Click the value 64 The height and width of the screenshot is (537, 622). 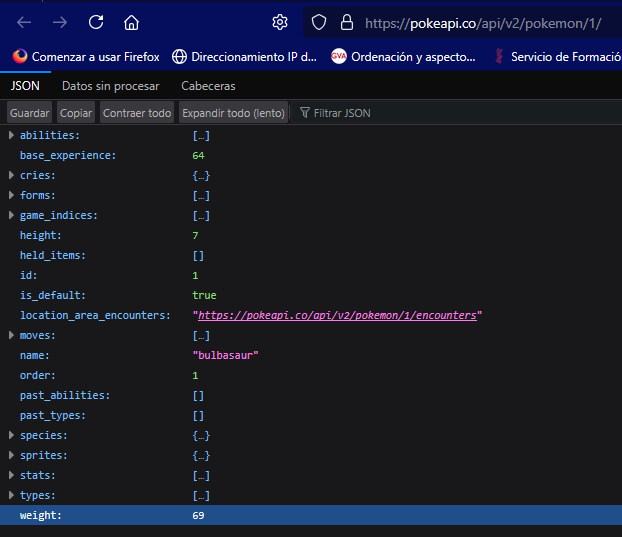point(198,155)
